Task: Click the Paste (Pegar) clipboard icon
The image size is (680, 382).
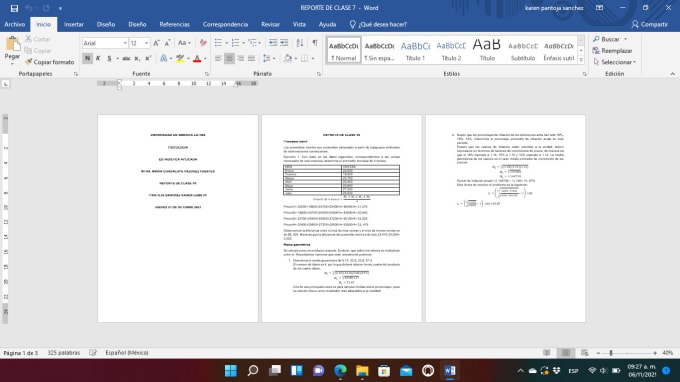Action: [12, 44]
